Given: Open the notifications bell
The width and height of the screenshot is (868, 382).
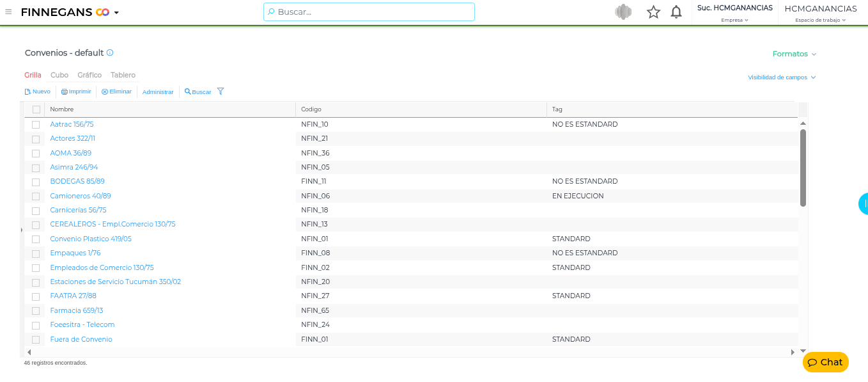Looking at the screenshot, I should click(676, 12).
